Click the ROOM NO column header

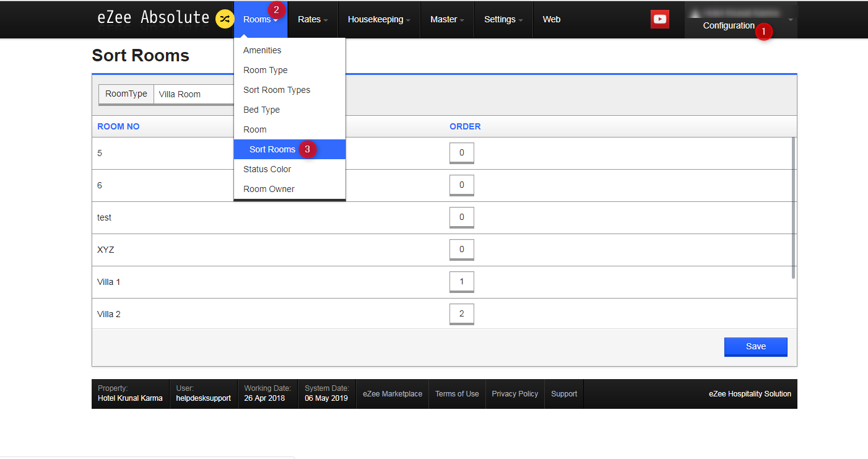click(x=118, y=126)
